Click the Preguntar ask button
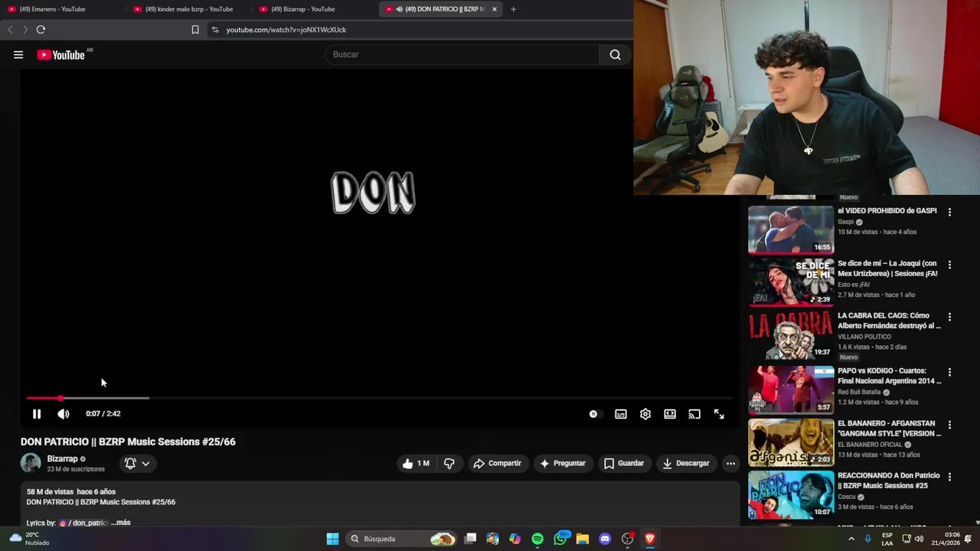The width and height of the screenshot is (980, 551). (563, 463)
